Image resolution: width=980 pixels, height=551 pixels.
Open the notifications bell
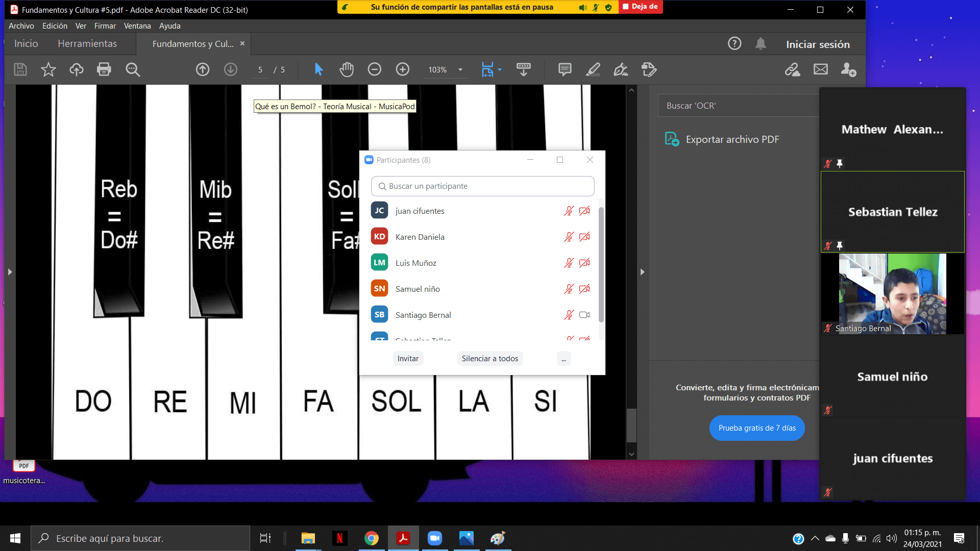tap(761, 44)
